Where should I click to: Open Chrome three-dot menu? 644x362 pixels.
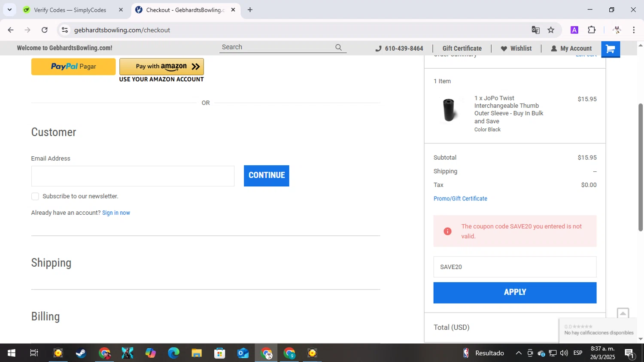pos(634,30)
